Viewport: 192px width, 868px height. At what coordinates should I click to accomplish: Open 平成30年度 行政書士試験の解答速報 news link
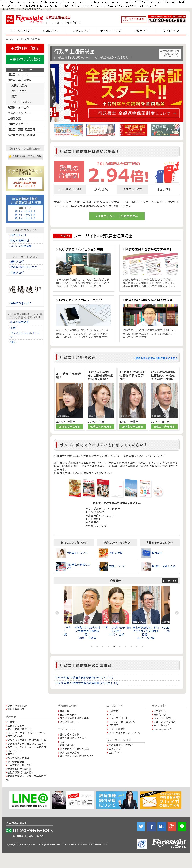click(87, 683)
